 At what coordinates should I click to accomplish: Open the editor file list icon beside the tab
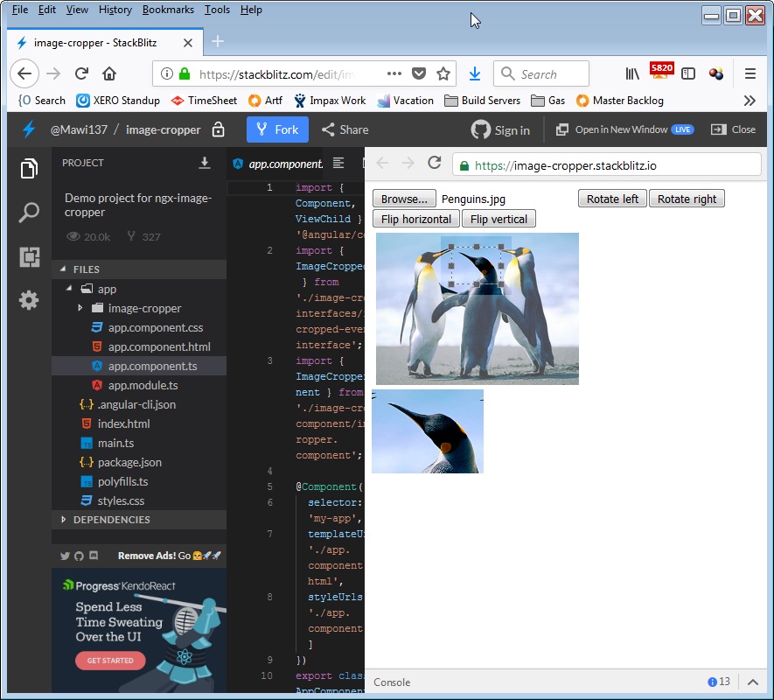coord(338,164)
